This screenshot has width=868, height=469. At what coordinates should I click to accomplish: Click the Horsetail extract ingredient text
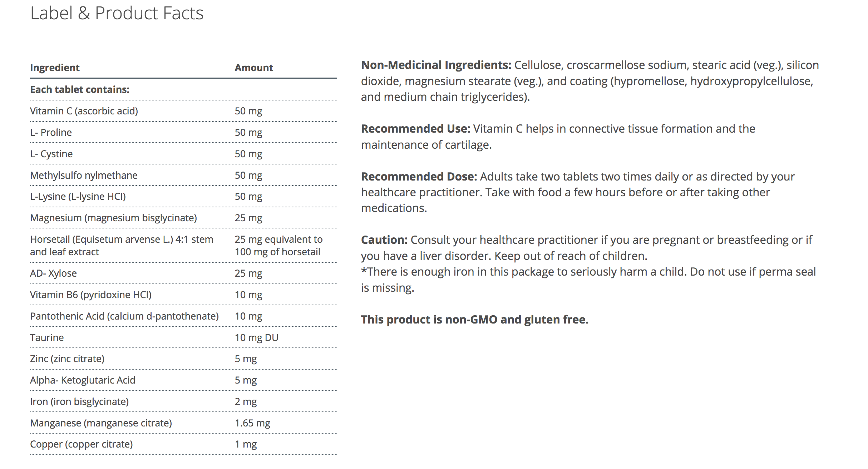(122, 246)
